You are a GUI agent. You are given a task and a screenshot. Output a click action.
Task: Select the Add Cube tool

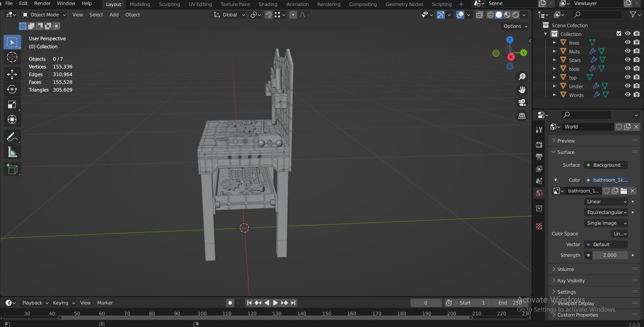12,169
